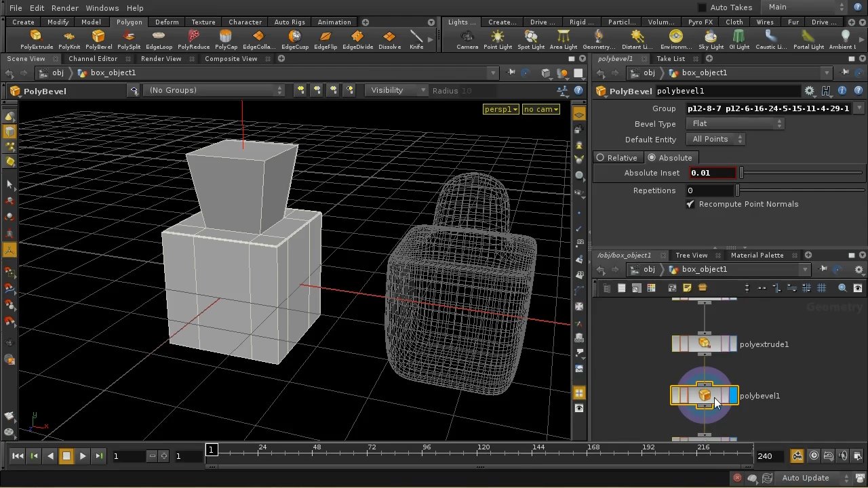Image resolution: width=868 pixels, height=488 pixels.
Task: Select the Absolute inset radio button
Action: tap(652, 157)
